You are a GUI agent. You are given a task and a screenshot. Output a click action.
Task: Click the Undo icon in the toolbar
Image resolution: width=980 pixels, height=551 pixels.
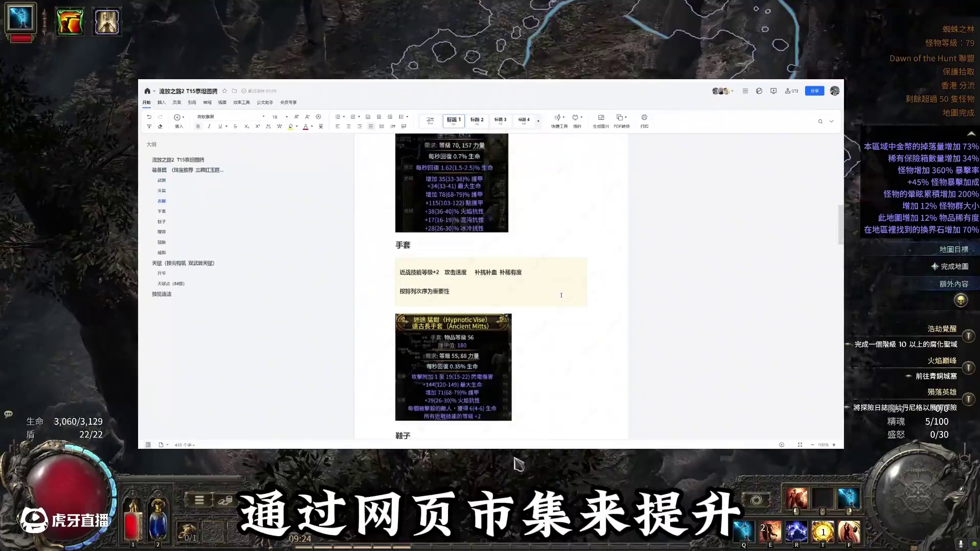coord(149,117)
